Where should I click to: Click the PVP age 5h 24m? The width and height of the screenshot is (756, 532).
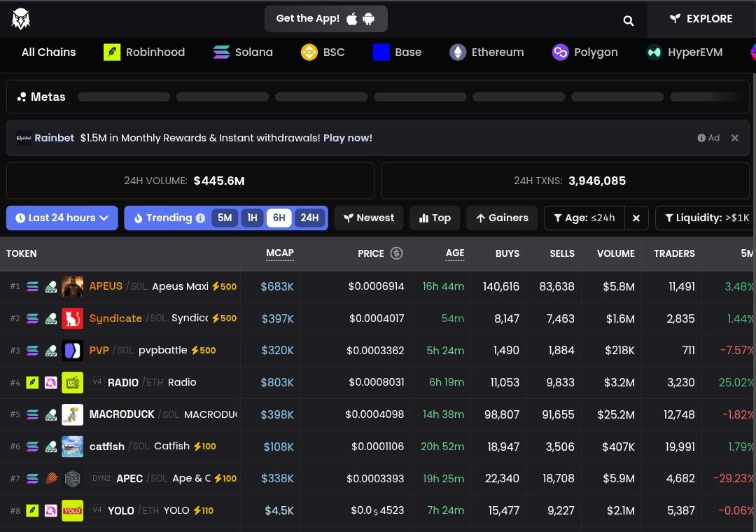pos(445,351)
